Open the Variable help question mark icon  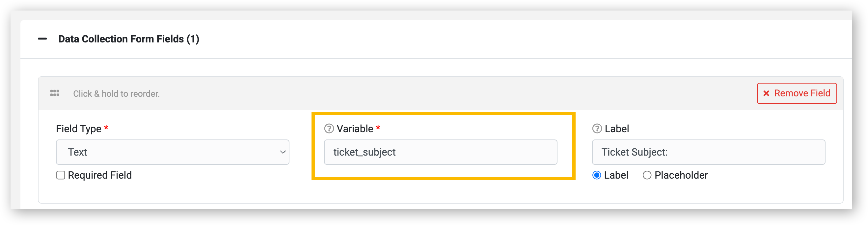pyautogui.click(x=329, y=129)
